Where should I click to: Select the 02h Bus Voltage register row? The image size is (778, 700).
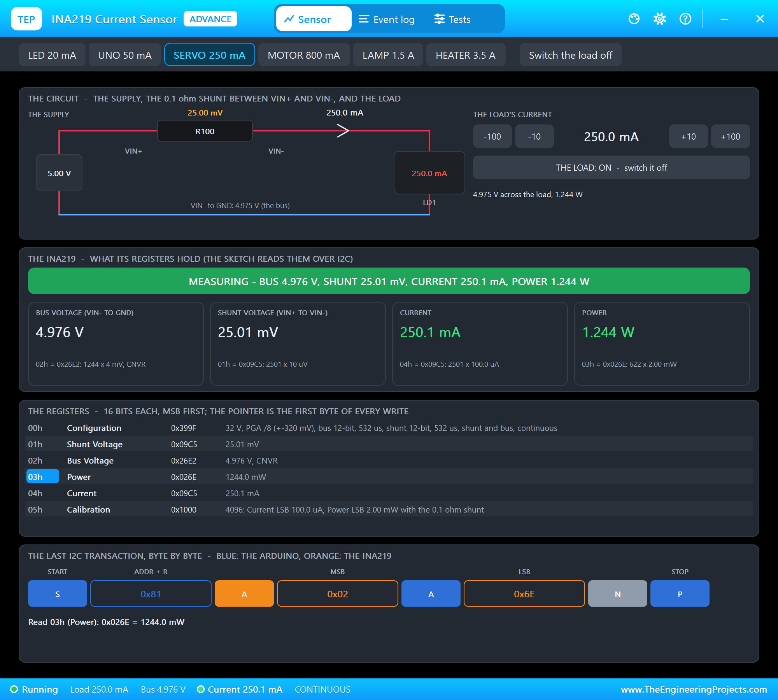click(x=390, y=460)
